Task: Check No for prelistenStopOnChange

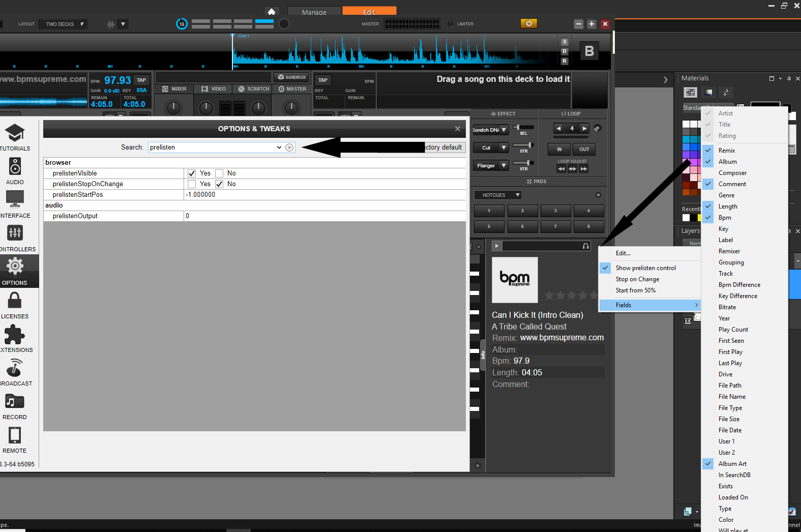Action: [x=219, y=184]
